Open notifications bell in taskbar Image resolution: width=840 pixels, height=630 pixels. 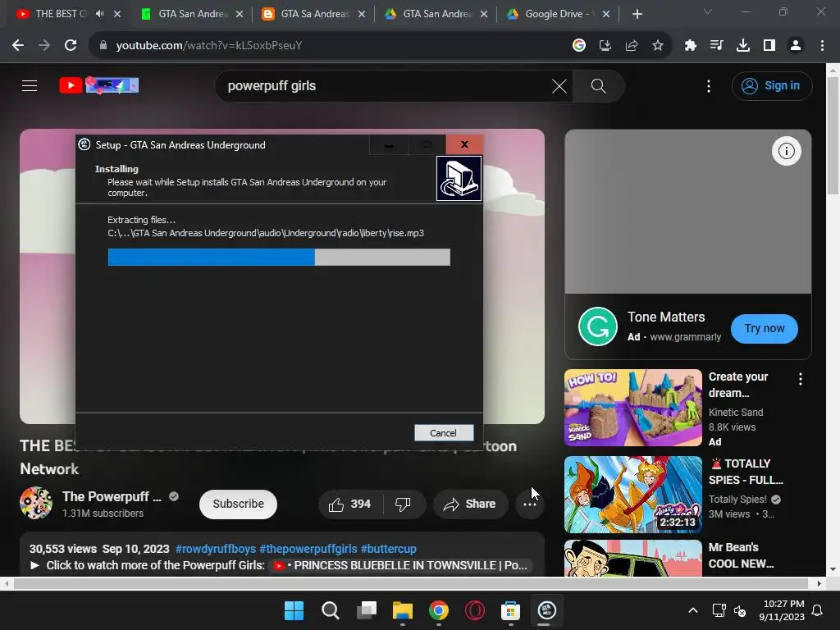(818, 610)
